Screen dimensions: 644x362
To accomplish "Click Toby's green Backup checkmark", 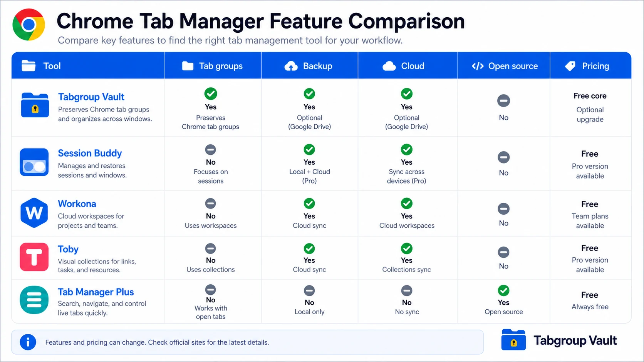I will pyautogui.click(x=309, y=248).
